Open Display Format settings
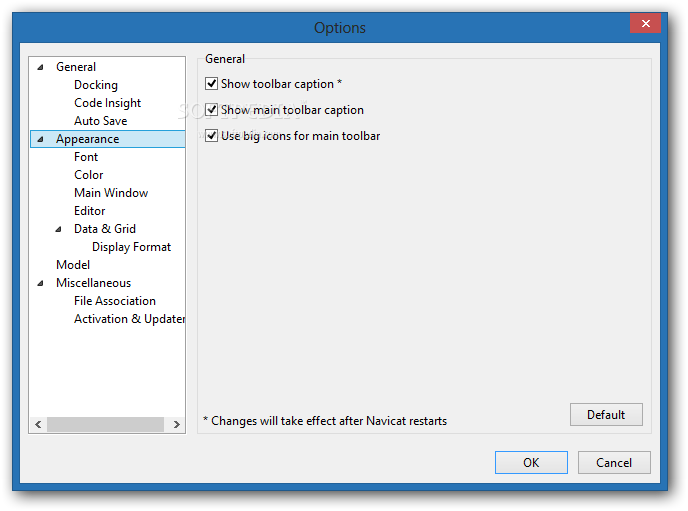The width and height of the screenshot is (688, 511). tap(131, 247)
